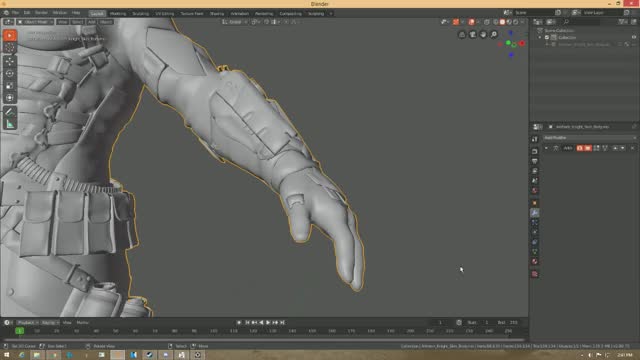This screenshot has height=360, width=640.
Task: Play the animation forward
Action: [x=268, y=323]
